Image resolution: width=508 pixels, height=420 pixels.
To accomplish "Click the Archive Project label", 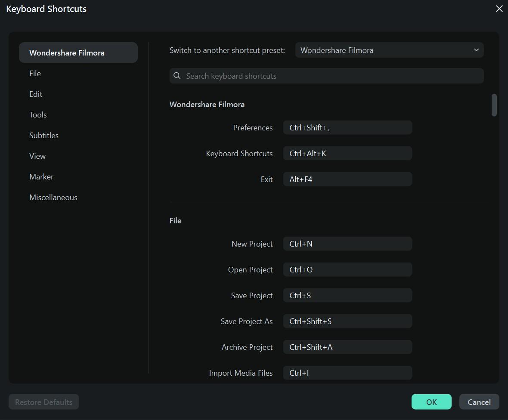I will (247, 347).
